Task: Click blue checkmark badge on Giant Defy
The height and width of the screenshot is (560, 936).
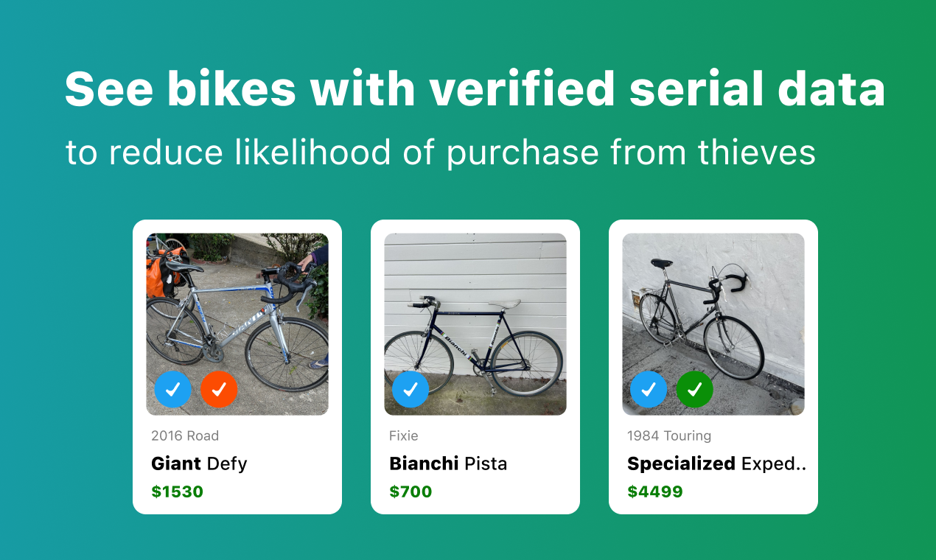Action: (172, 389)
